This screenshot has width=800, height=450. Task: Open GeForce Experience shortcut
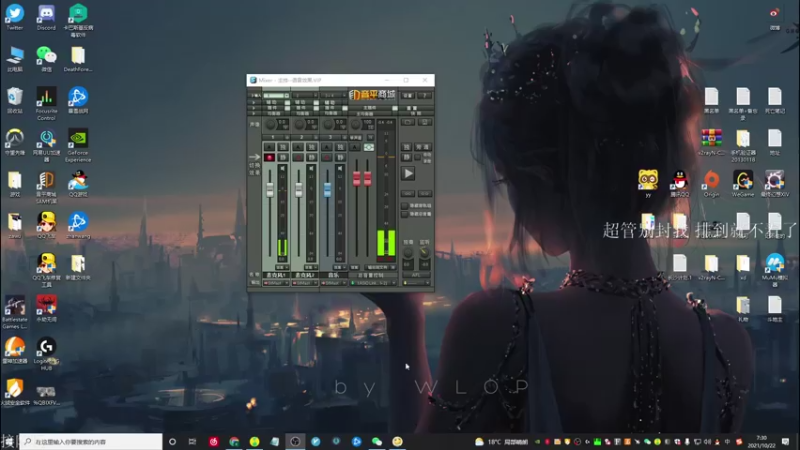78,145
